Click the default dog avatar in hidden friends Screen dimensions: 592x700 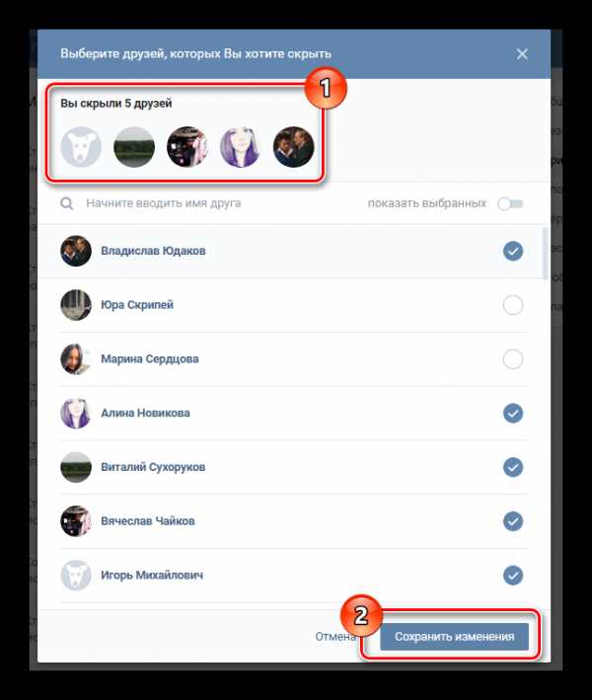81,147
